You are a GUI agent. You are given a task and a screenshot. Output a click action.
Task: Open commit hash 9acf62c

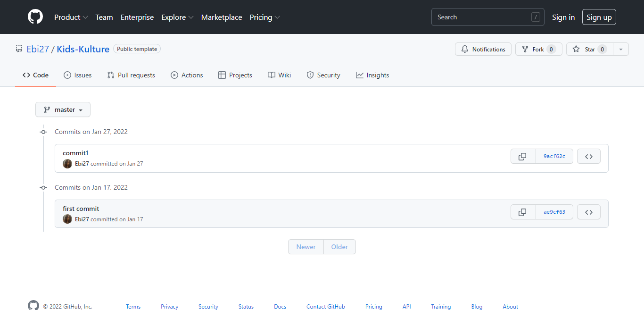554,156
